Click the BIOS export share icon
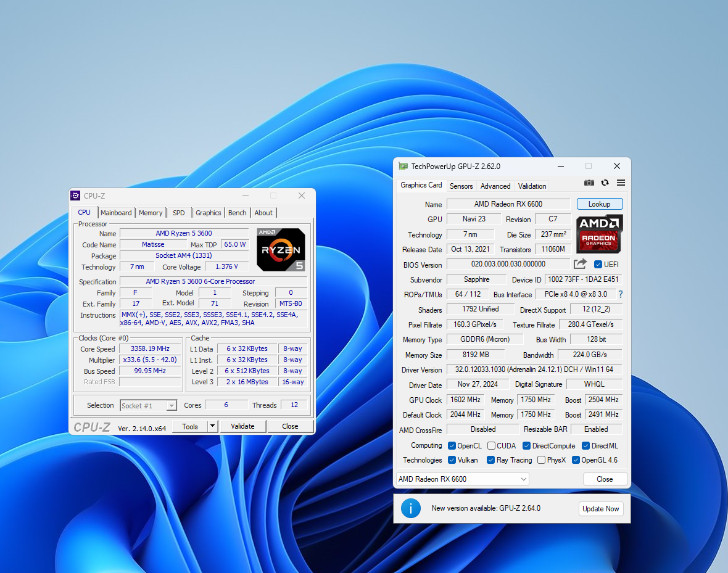The height and width of the screenshot is (573, 728). click(x=580, y=264)
